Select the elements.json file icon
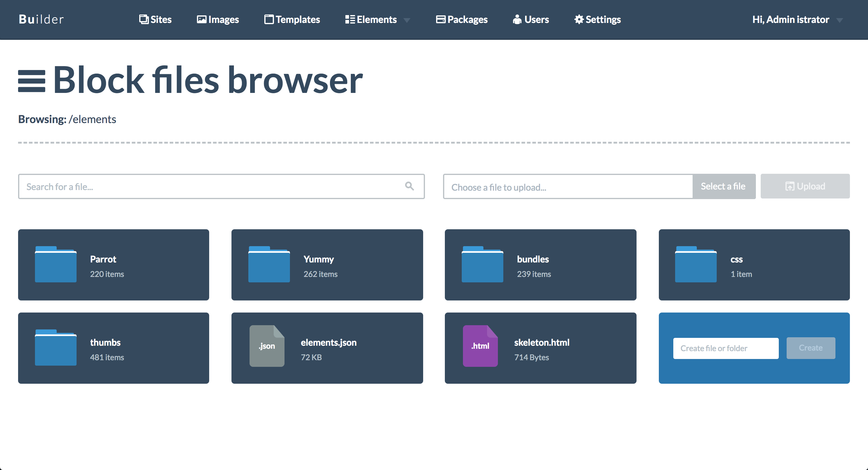Screen dimensions: 868x470 (266, 346)
